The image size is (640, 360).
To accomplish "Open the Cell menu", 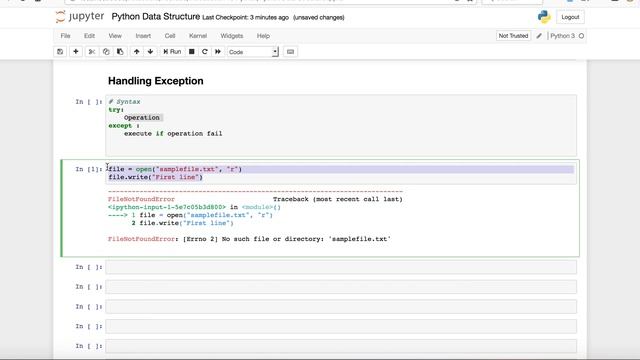I will click(170, 36).
